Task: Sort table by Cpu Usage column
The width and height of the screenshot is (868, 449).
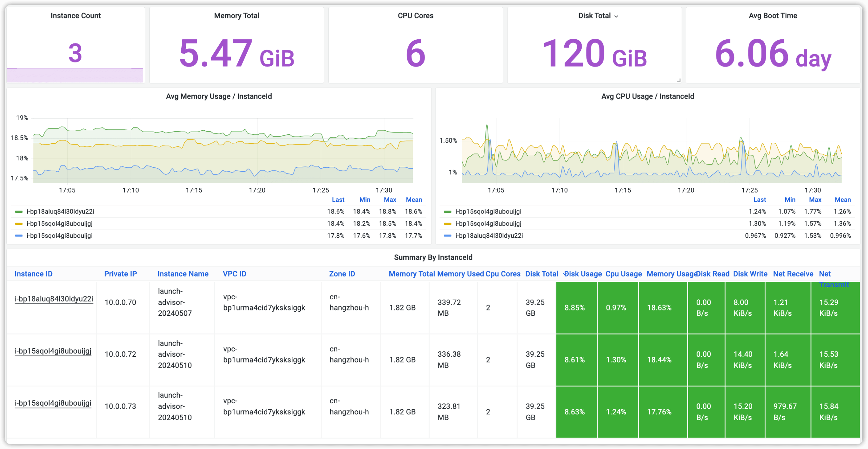Action: [x=624, y=274]
